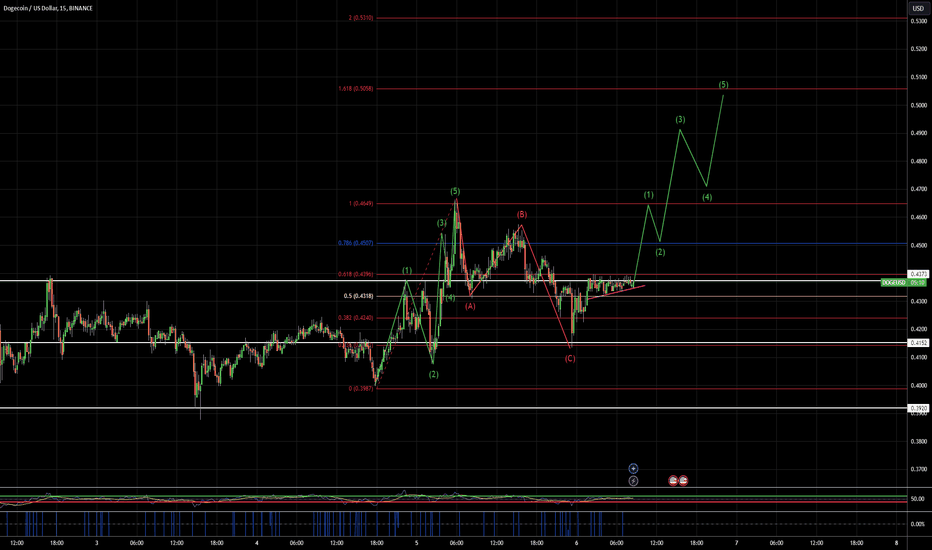Click date label 8 on time axis
Screen dimensions: 932x550
pos(896,543)
